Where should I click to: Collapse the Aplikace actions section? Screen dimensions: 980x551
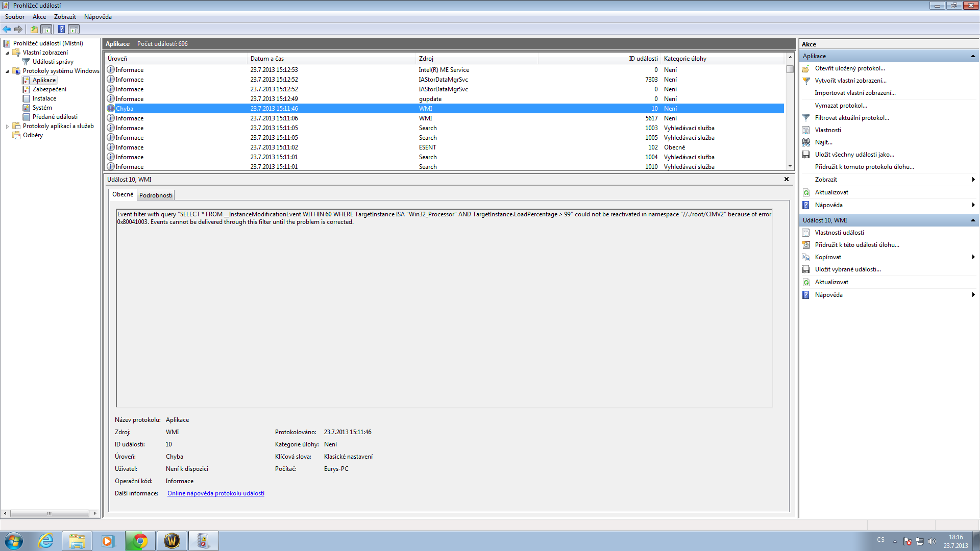tap(972, 56)
